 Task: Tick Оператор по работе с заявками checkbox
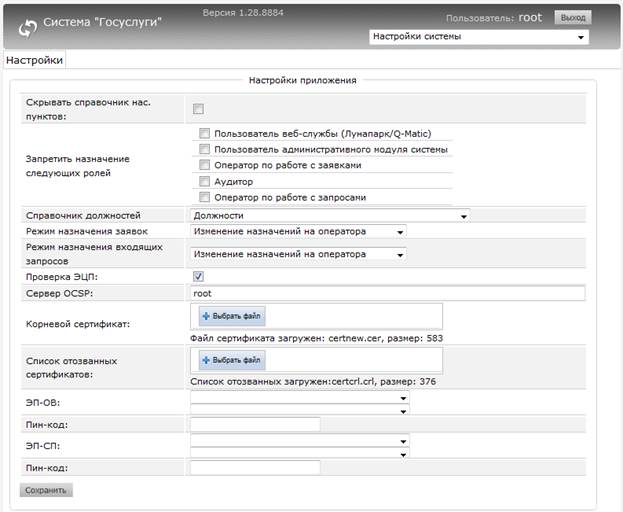(204, 165)
